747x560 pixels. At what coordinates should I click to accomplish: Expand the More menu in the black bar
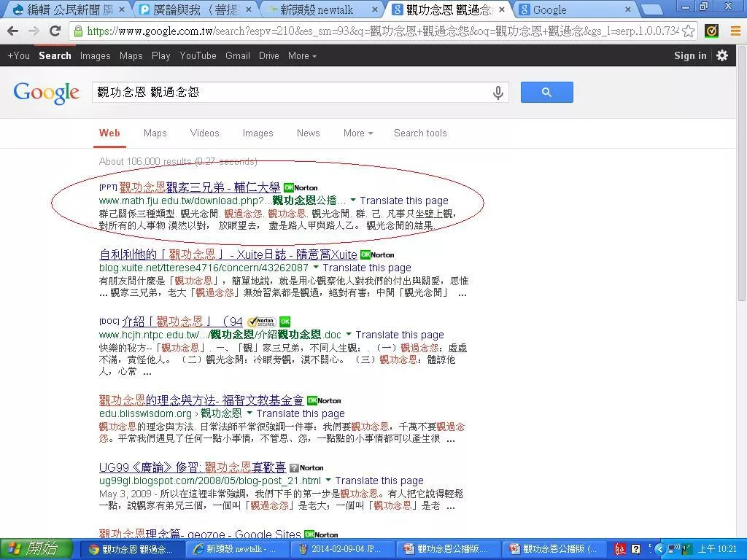(x=302, y=55)
